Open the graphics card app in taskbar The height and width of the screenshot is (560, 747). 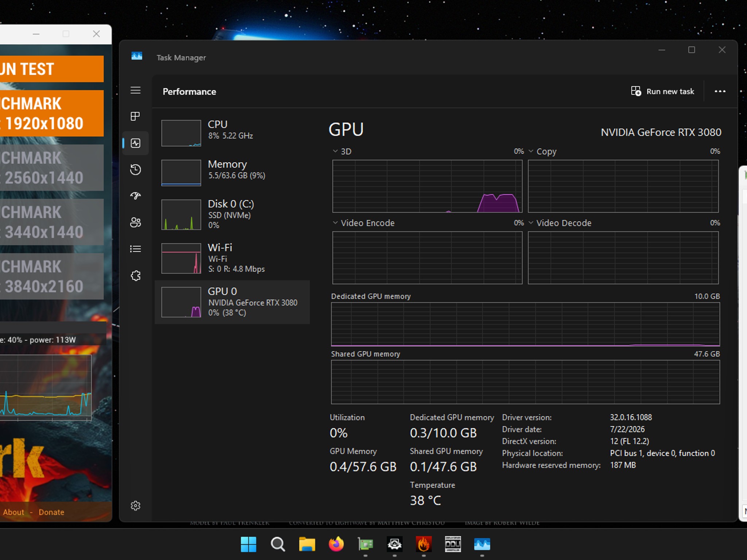point(365,544)
